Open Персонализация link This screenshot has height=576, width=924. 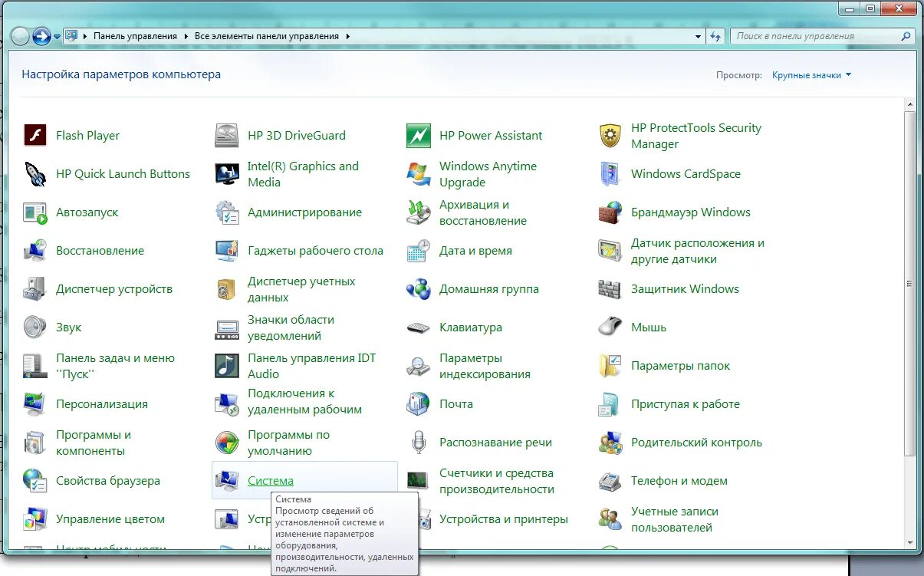coord(102,404)
